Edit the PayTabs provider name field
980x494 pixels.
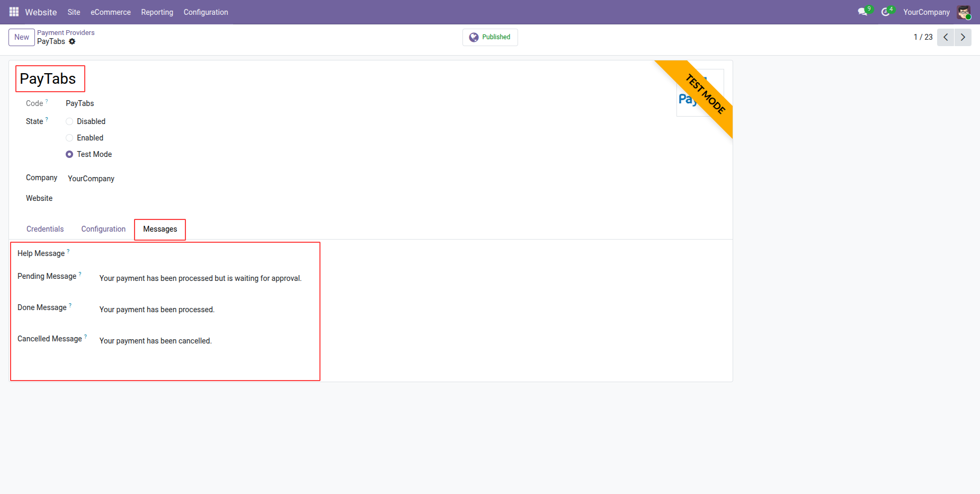pyautogui.click(x=48, y=78)
